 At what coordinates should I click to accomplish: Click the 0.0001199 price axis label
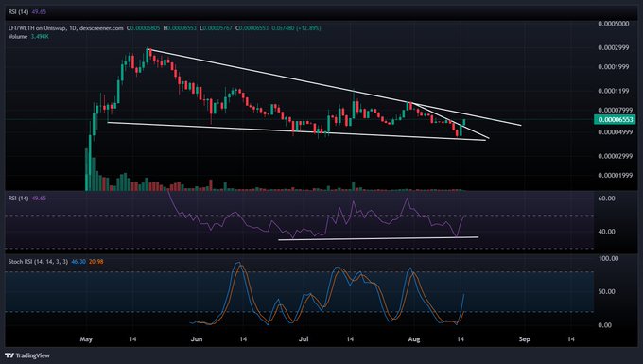click(614, 91)
